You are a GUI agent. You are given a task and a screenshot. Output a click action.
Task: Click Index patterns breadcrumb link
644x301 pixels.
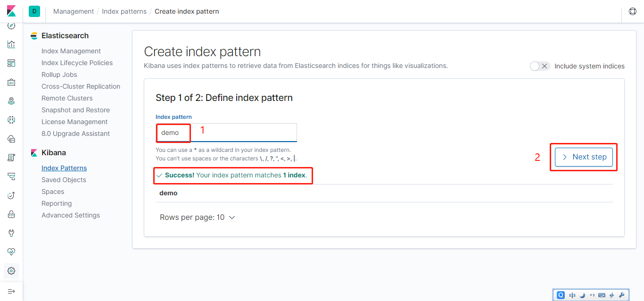coord(124,11)
